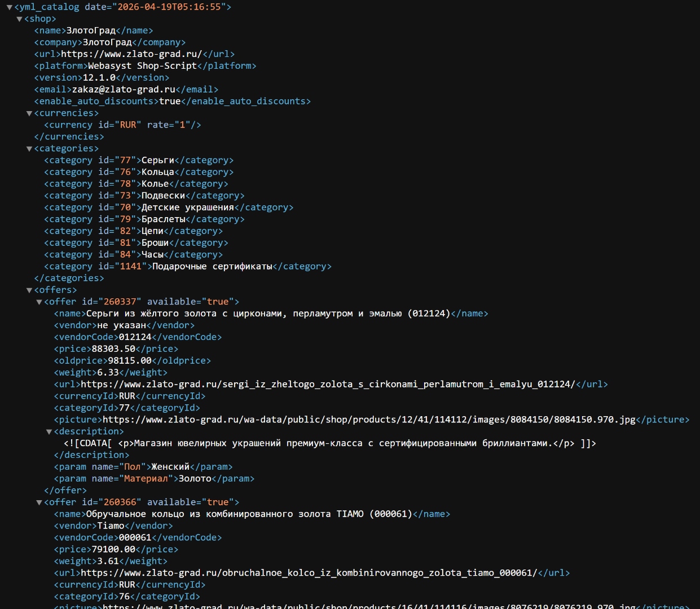Click vendor value Tiamo
700x609 pixels.
(111, 527)
